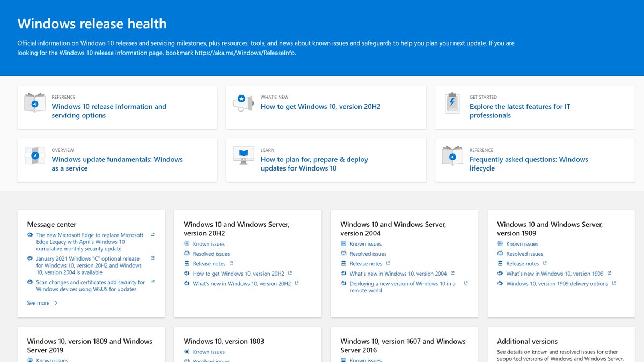Open January 2021 Windows "C" optional release message

click(x=89, y=265)
